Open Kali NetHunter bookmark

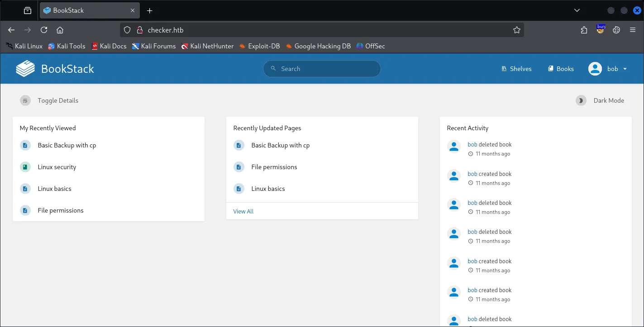click(x=207, y=46)
